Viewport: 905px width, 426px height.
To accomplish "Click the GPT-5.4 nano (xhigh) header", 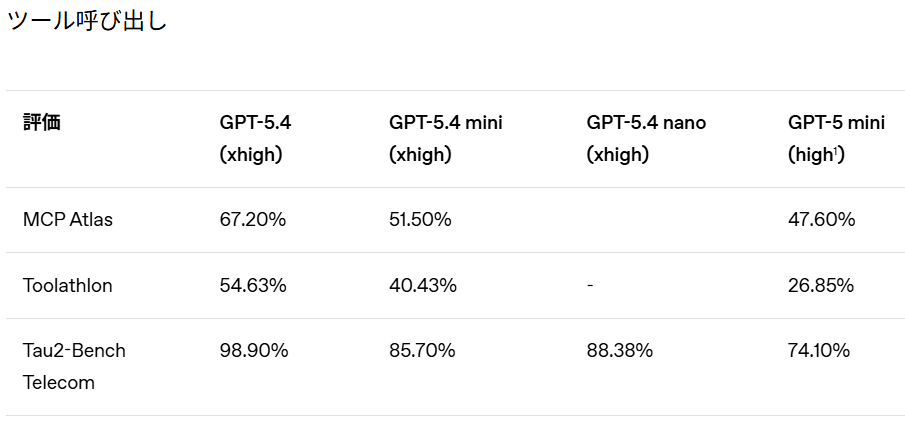I will (646, 139).
